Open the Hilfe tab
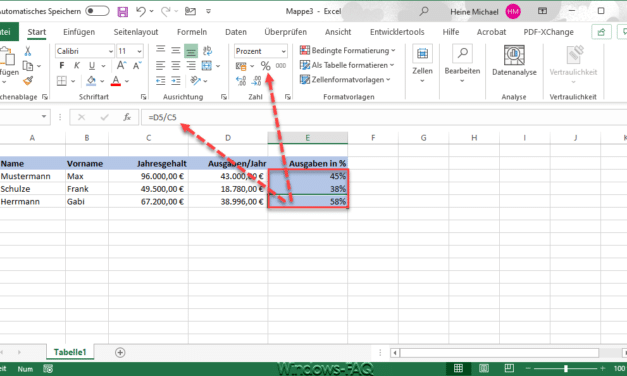The image size is (627, 376). (451, 32)
